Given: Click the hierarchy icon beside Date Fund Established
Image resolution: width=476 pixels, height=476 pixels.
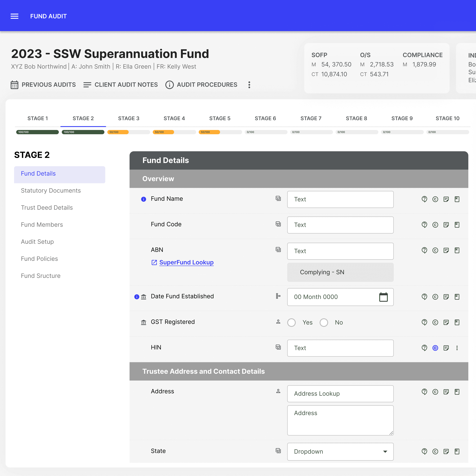Looking at the screenshot, I should pyautogui.click(x=278, y=296).
